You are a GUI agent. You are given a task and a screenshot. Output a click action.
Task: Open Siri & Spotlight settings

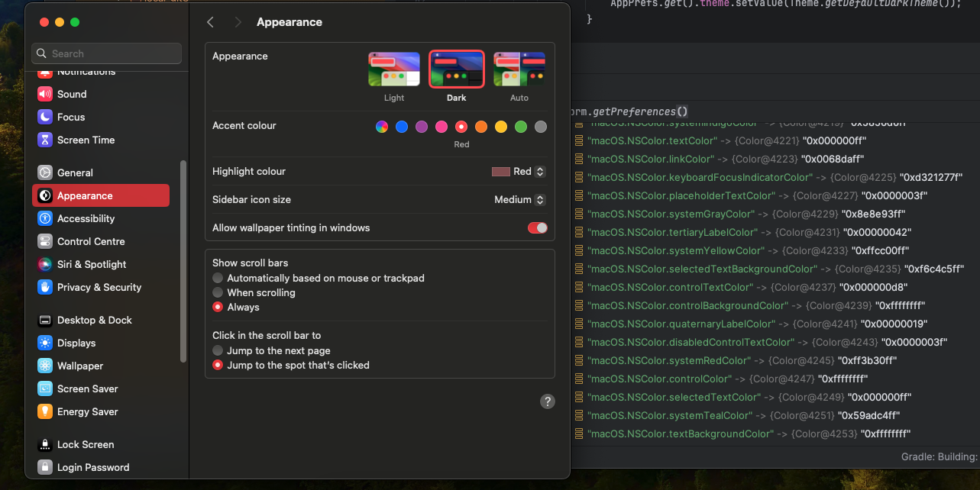coord(91,264)
